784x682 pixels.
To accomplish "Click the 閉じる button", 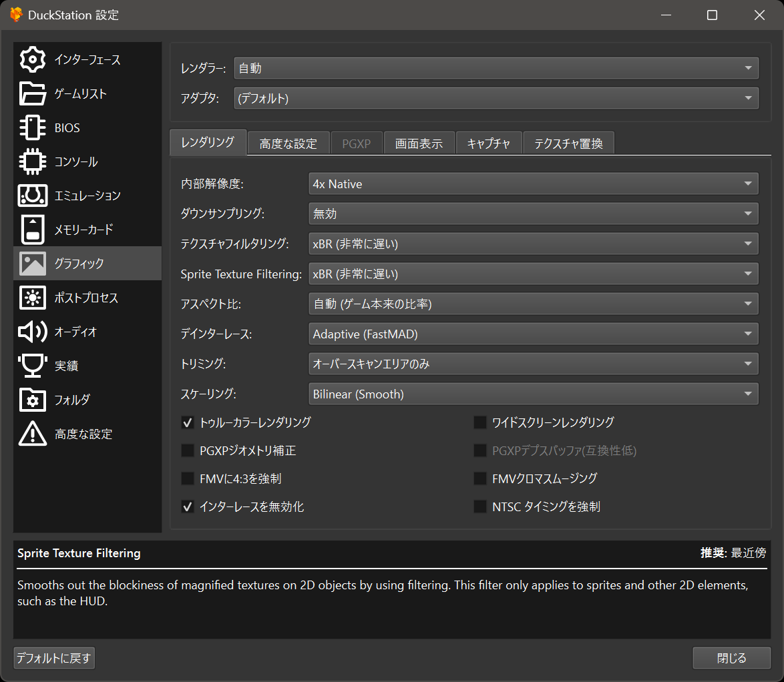I will pyautogui.click(x=731, y=658).
